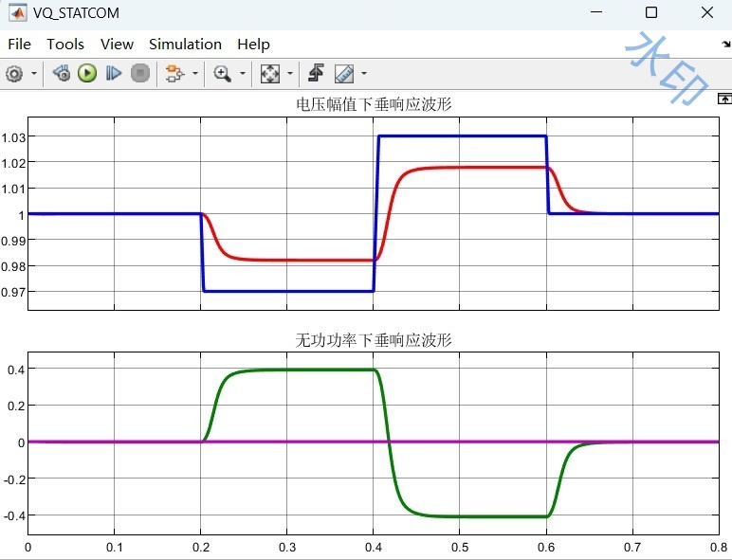Open the File menu

[19, 45]
